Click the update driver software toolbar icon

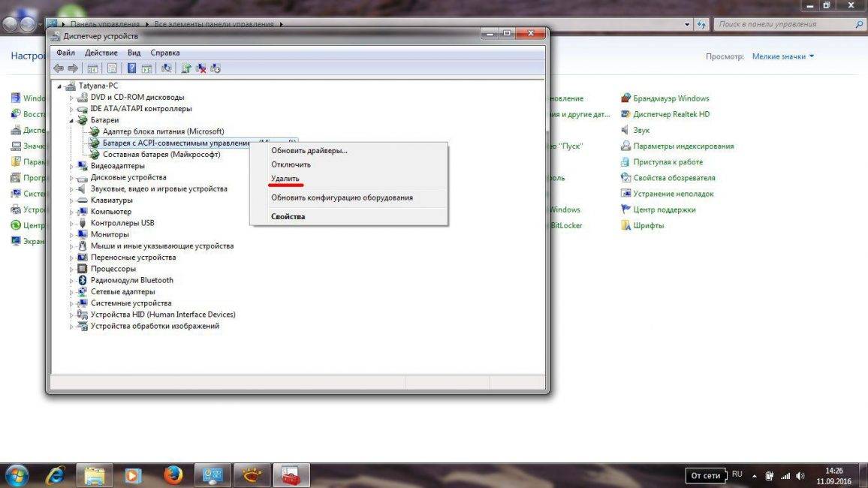[x=186, y=68]
